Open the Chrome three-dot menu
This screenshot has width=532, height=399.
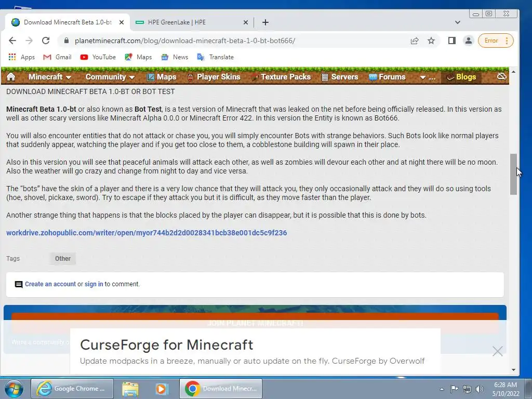(x=507, y=41)
